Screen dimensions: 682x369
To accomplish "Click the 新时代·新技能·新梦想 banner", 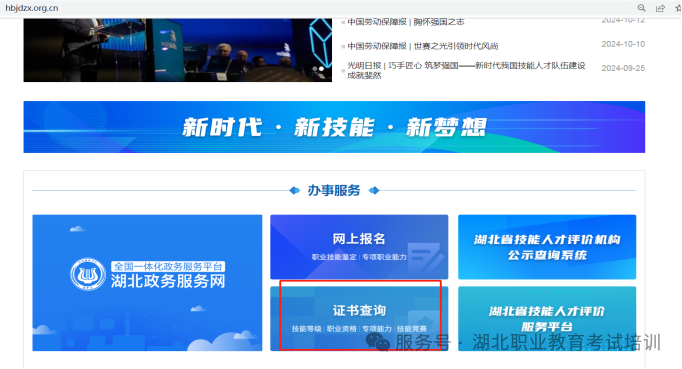I will [x=334, y=127].
